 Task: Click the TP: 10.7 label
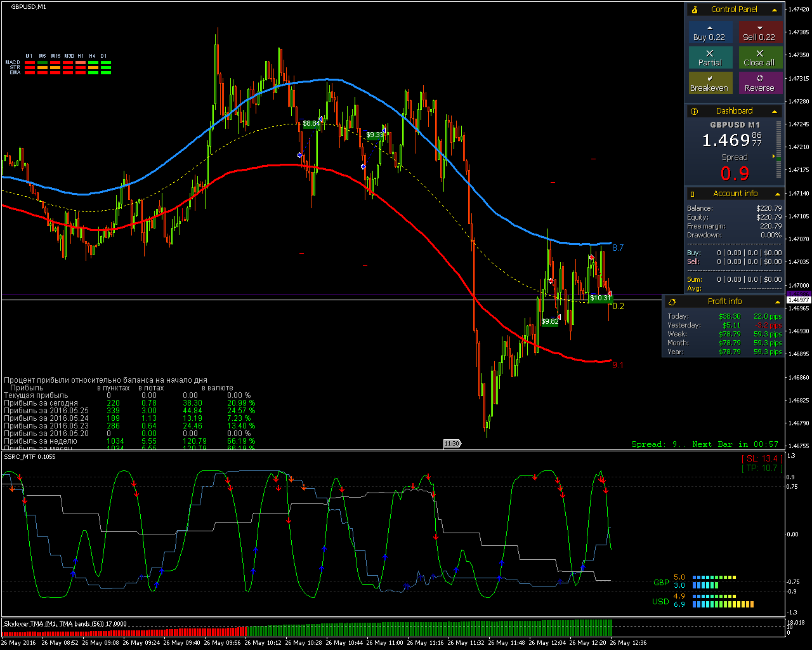pos(761,468)
